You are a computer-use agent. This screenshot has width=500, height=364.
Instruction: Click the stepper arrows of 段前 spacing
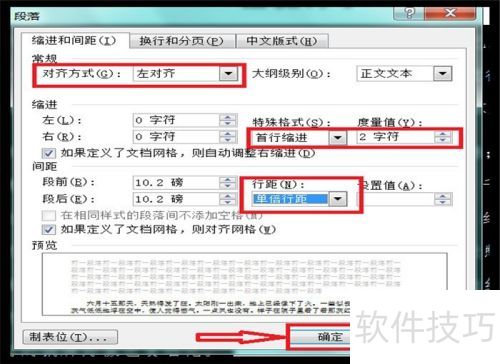(228, 183)
